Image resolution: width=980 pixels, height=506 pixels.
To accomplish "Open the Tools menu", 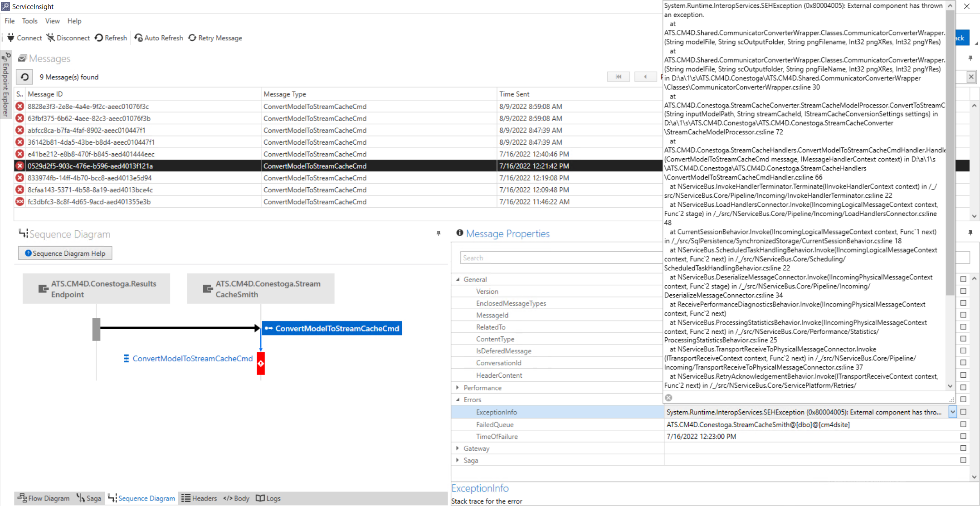I will (x=29, y=21).
